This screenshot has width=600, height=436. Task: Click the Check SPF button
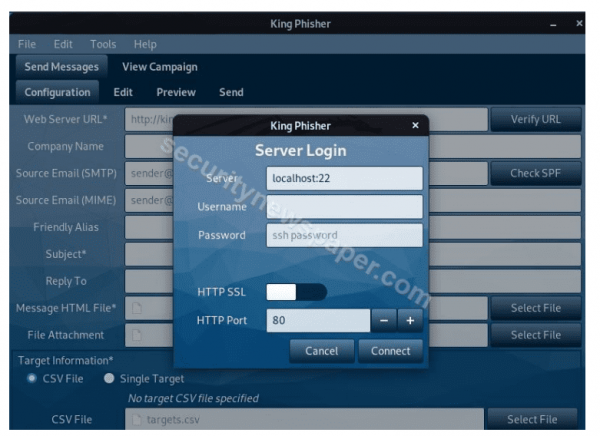pyautogui.click(x=535, y=173)
